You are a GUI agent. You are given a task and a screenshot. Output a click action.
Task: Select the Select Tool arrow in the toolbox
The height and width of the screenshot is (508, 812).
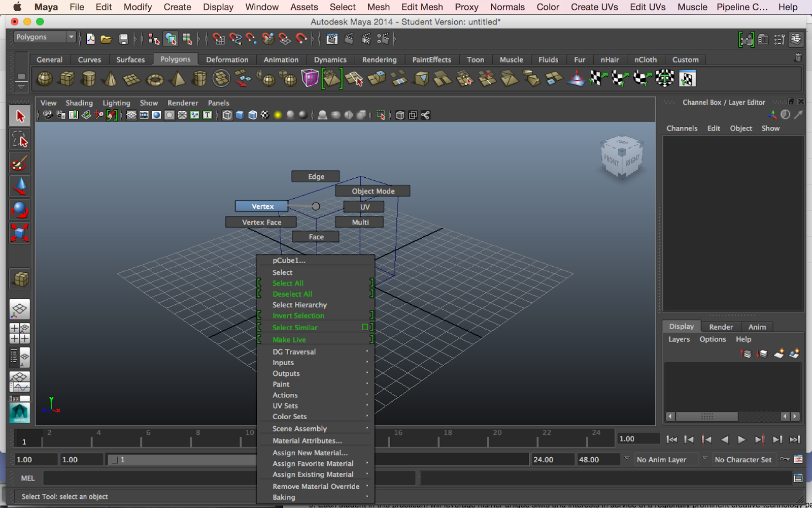[x=20, y=116]
